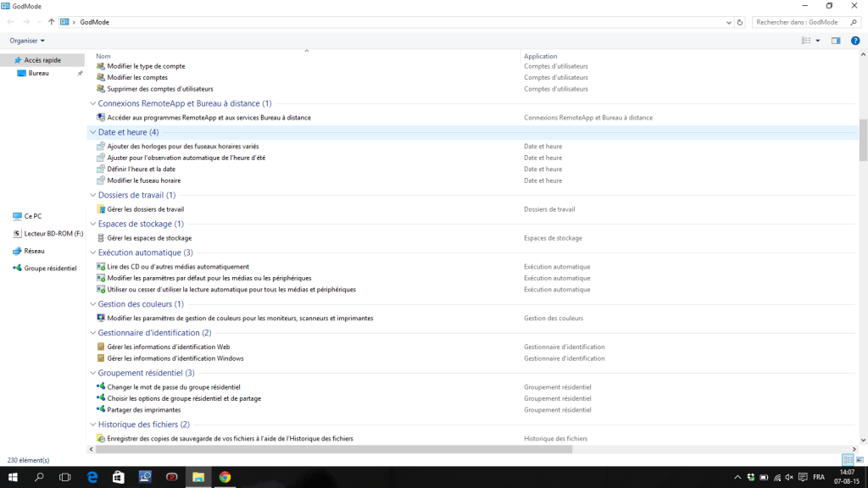This screenshot has width=868, height=488.
Task: Collapse the 'Exécution automatique' group
Action: tap(92, 252)
